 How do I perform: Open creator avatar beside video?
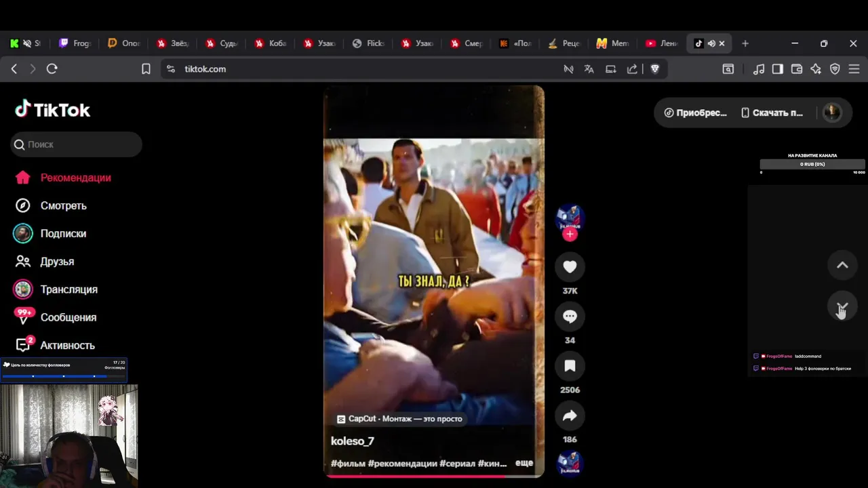pos(570,217)
